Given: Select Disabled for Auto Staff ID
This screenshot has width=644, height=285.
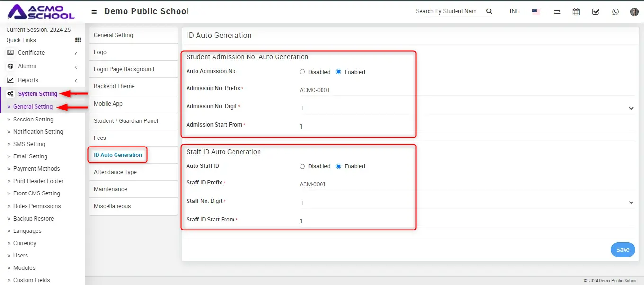Looking at the screenshot, I should [x=303, y=166].
